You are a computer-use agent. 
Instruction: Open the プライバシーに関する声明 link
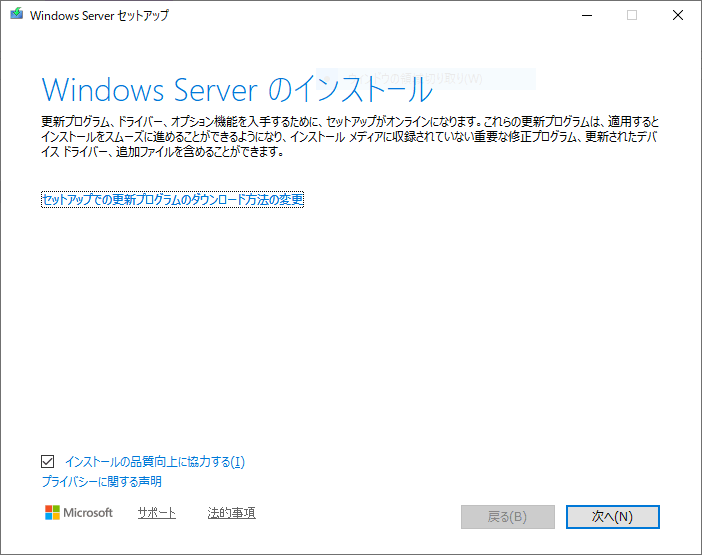point(101,482)
